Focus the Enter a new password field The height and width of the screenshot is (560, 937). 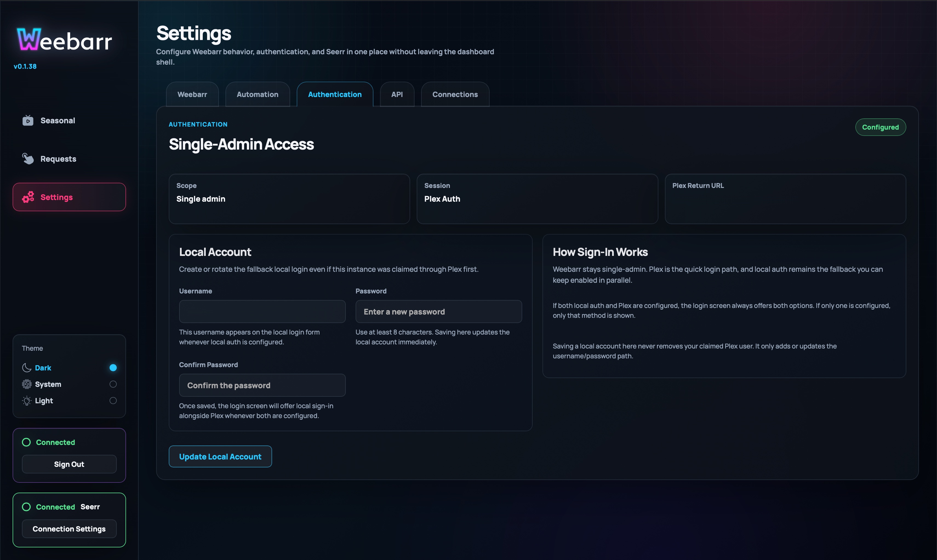(438, 311)
